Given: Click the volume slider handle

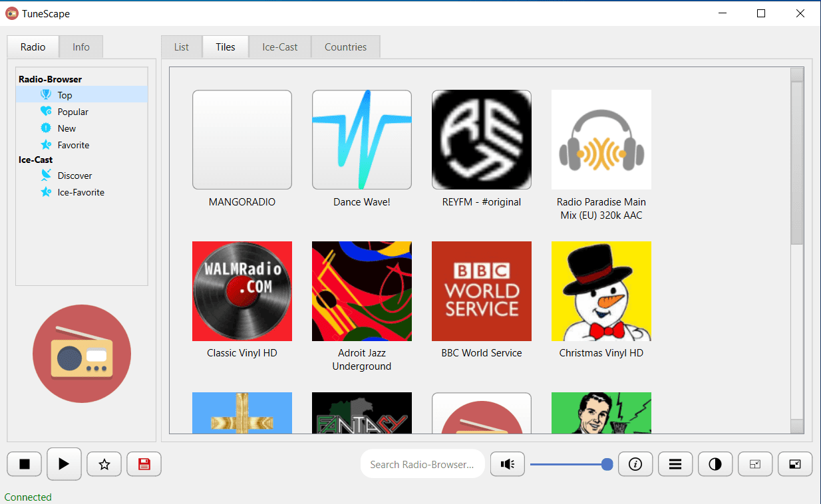Looking at the screenshot, I should (607, 464).
